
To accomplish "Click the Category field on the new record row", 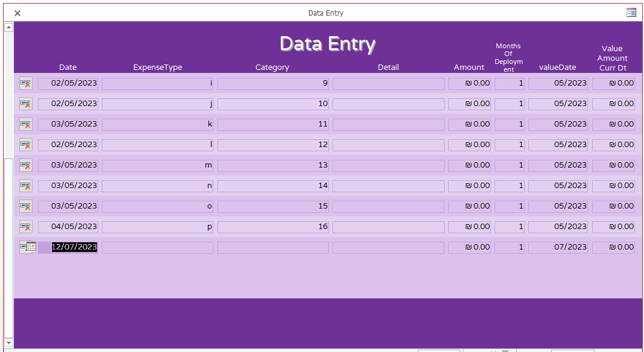I will [x=272, y=247].
